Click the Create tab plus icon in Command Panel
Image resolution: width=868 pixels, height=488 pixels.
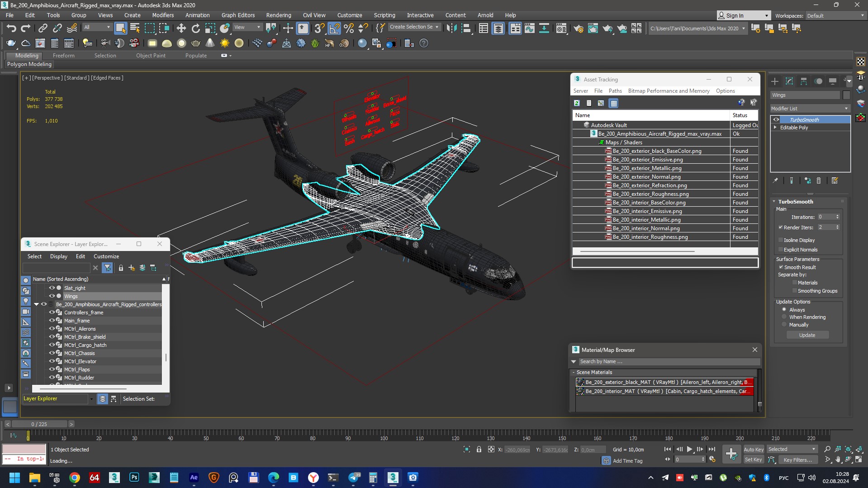pos(775,81)
